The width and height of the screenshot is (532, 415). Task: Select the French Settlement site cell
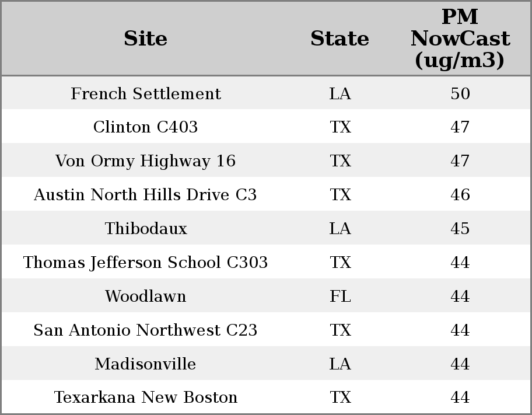tap(146, 94)
